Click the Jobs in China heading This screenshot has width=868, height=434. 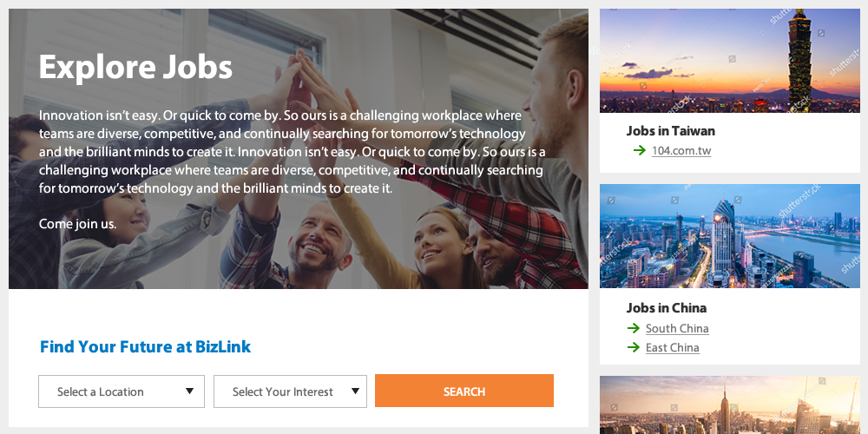click(666, 308)
